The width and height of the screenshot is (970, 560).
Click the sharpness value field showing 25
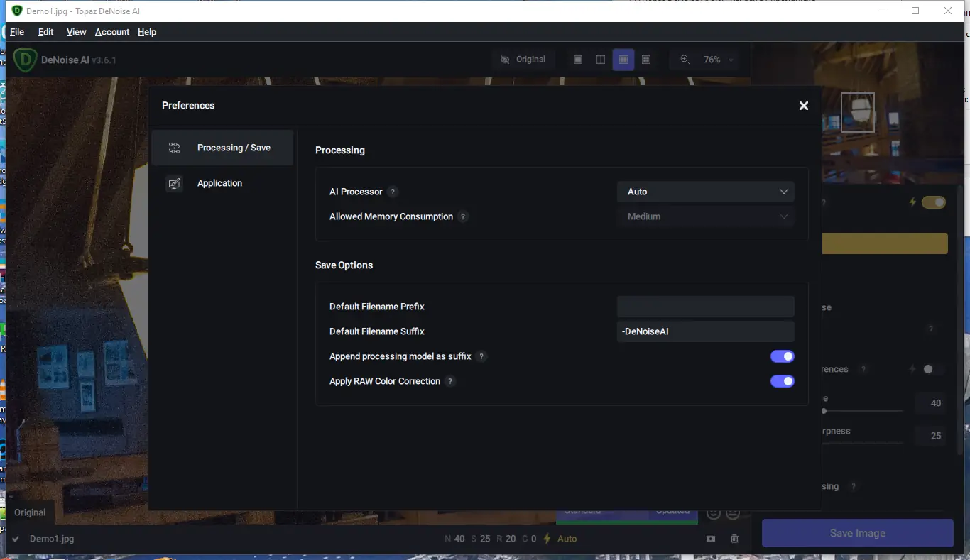pyautogui.click(x=931, y=436)
